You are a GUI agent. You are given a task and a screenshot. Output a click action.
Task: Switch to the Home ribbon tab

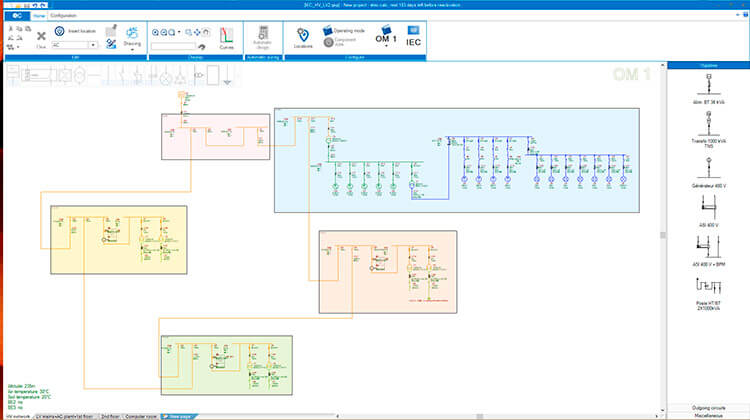[x=39, y=16]
